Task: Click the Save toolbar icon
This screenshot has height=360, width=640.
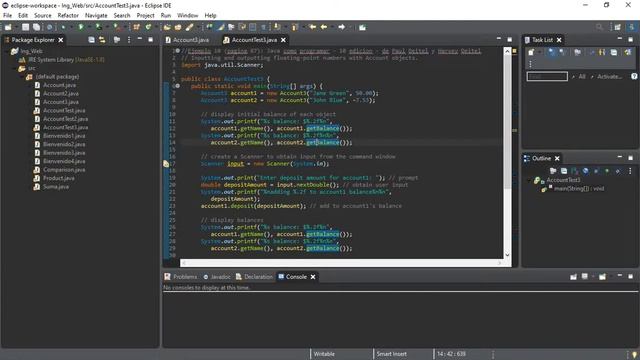Action: [x=25, y=27]
